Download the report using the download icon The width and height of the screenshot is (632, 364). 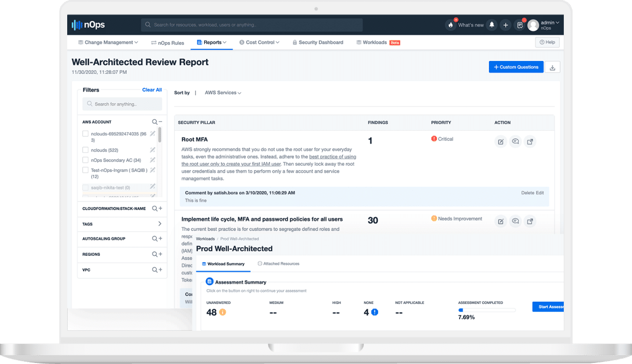(552, 67)
